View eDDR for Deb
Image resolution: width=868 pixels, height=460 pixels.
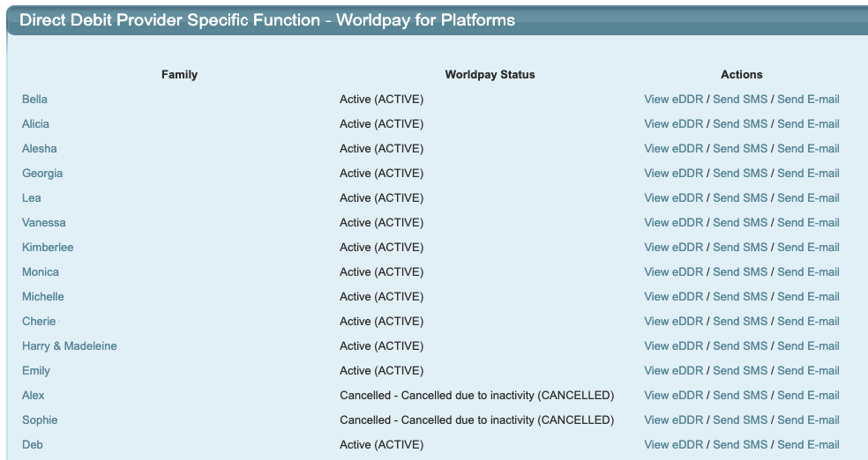pos(674,444)
